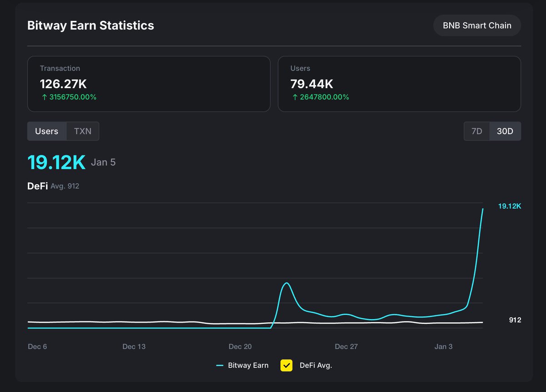This screenshot has width=546, height=392.
Task: Click the Bitway Earn Statistics heading
Action: tap(91, 25)
